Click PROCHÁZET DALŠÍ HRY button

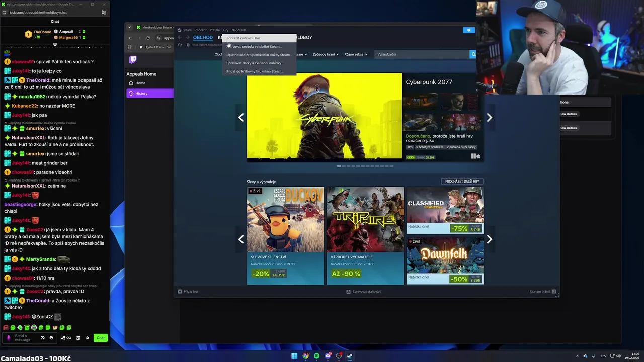462,182
